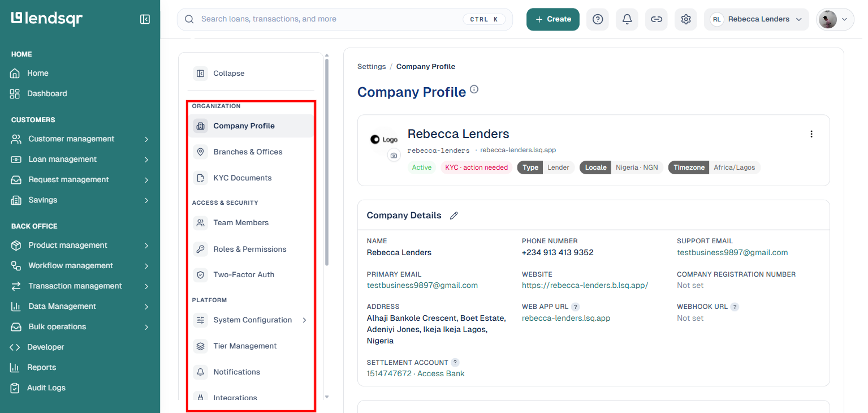Click Webhook URL help icon
Screen dimensions: 868x413
tap(735, 307)
